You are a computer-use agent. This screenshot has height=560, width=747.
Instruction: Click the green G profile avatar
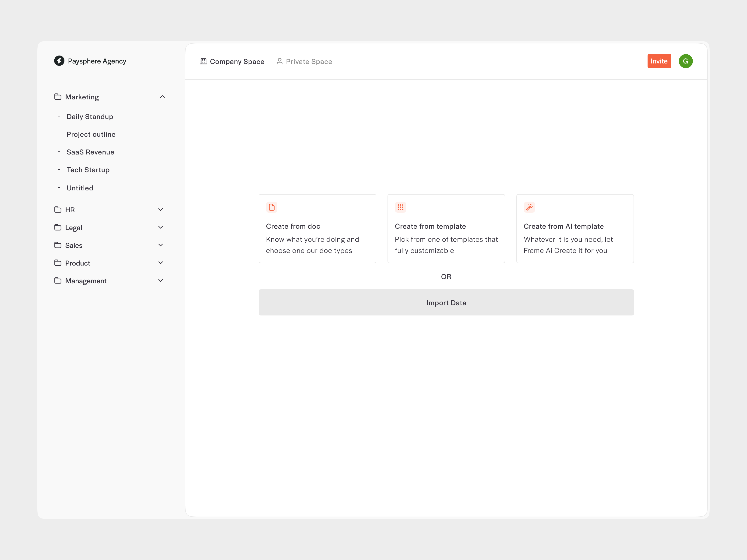[686, 61]
